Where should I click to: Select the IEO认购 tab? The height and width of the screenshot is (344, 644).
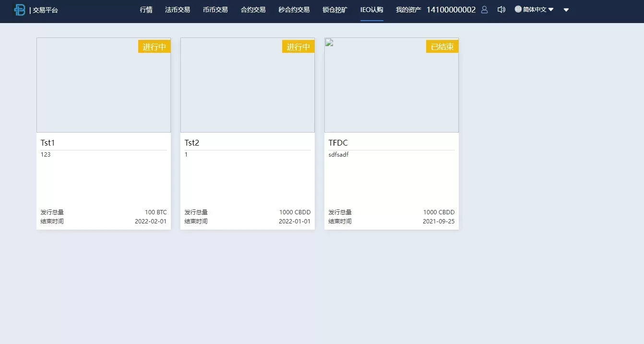click(x=372, y=10)
